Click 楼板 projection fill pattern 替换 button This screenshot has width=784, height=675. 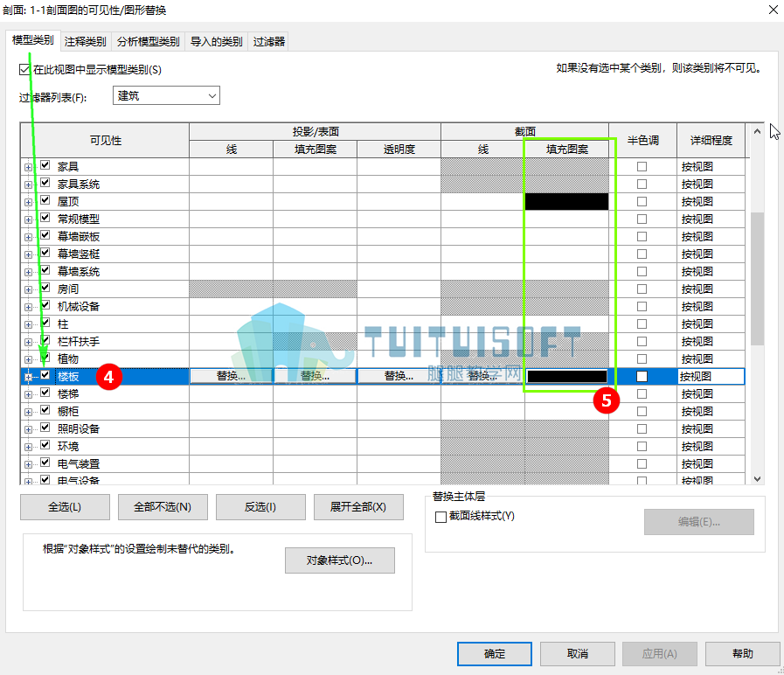(x=315, y=376)
